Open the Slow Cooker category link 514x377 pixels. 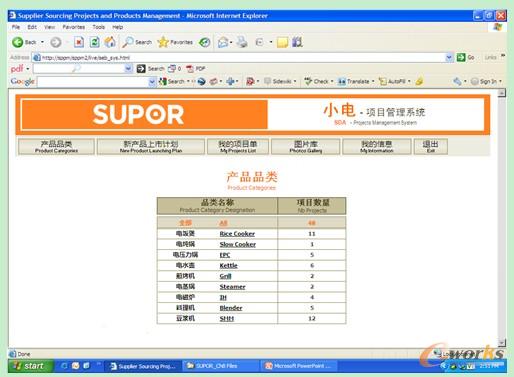pyautogui.click(x=238, y=244)
